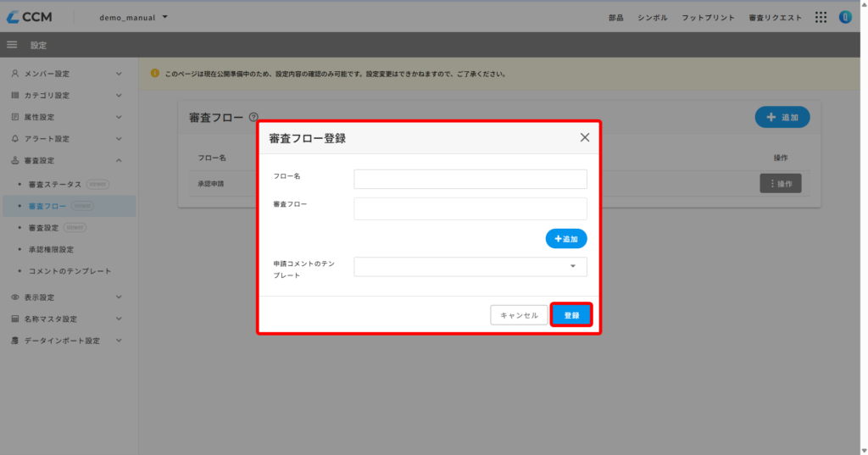
Task: Open 承認権限設定 sidebar item
Action: [x=68, y=249]
